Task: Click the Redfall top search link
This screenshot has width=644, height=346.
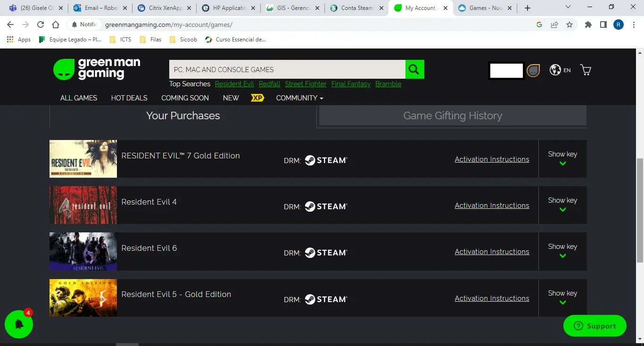Action: point(269,84)
